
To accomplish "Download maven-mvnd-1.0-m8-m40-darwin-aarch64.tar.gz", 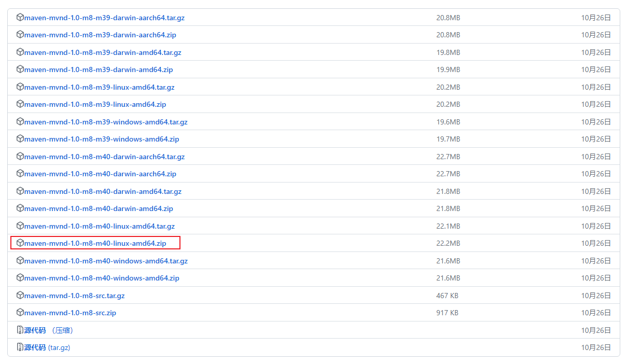I will tap(104, 157).
